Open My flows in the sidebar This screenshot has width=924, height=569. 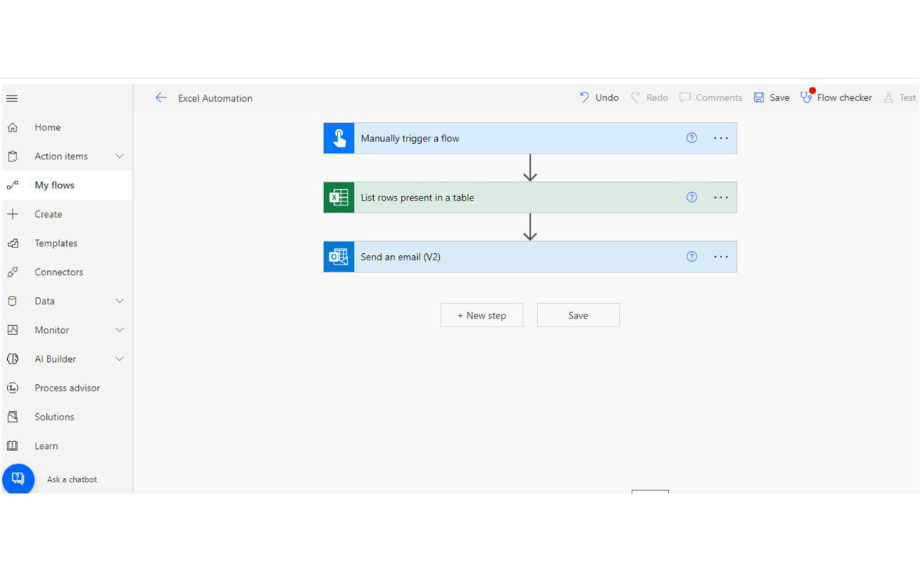(66, 186)
